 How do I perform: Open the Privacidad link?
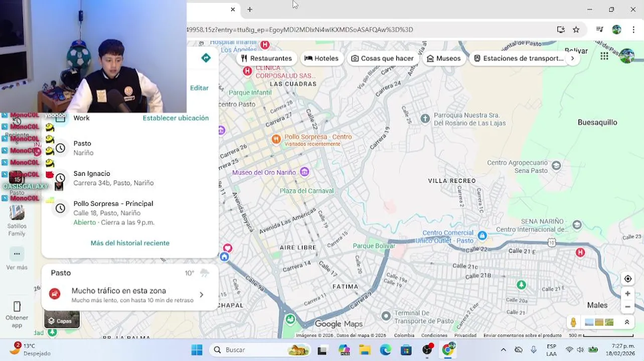tap(465, 335)
